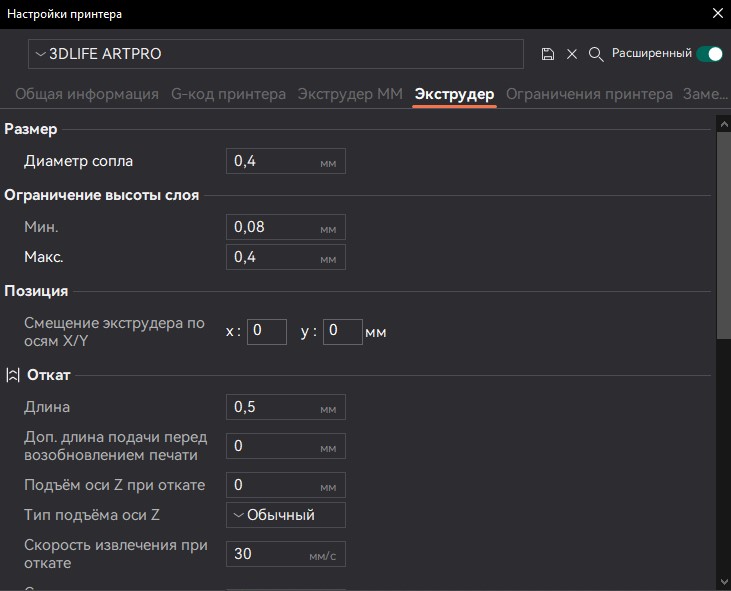
Task: Close the Настройки принтера window
Action: click(716, 14)
